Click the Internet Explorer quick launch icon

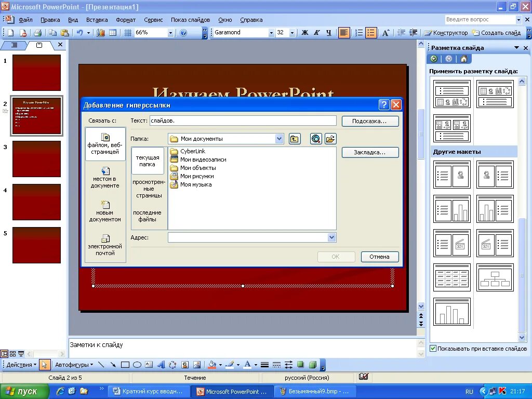[x=60, y=391]
